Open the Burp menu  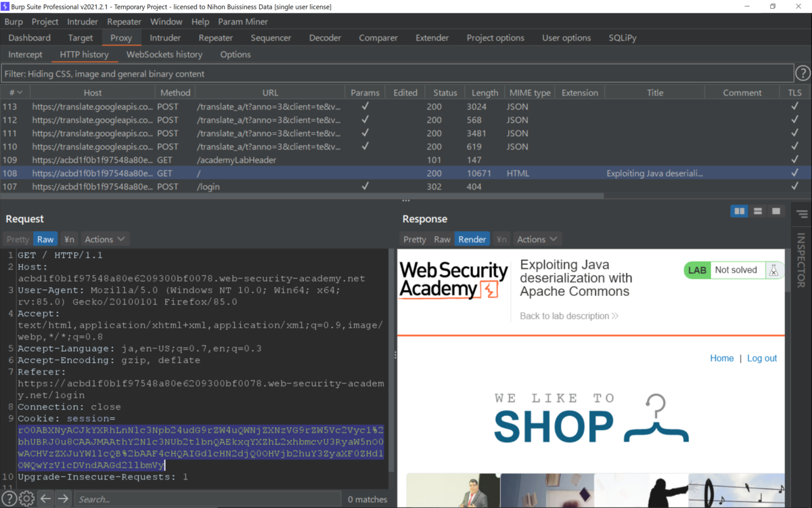(x=14, y=22)
